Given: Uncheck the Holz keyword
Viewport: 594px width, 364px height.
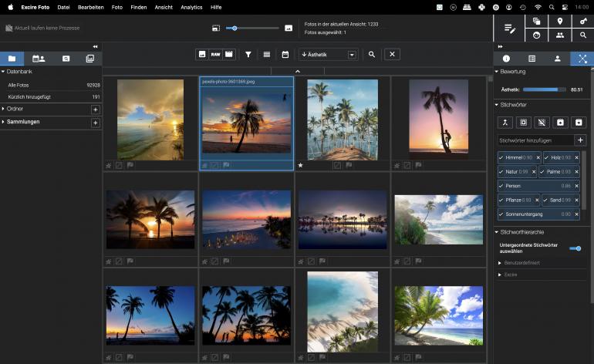Looking at the screenshot, I should [x=546, y=157].
